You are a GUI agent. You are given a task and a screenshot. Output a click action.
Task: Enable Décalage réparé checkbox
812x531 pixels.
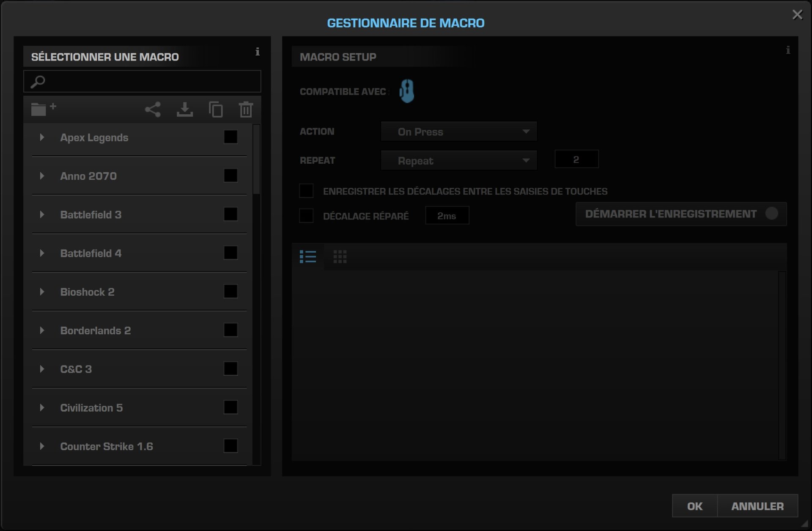coord(306,216)
